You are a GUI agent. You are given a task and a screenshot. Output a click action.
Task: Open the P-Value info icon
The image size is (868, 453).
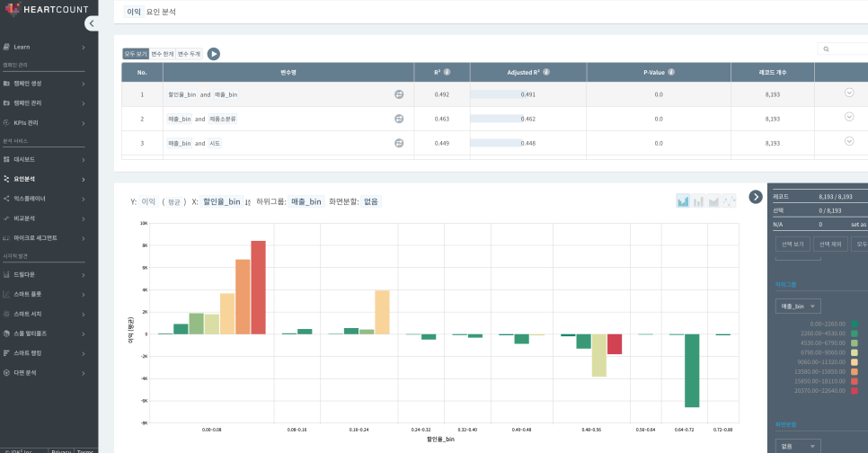click(x=671, y=72)
